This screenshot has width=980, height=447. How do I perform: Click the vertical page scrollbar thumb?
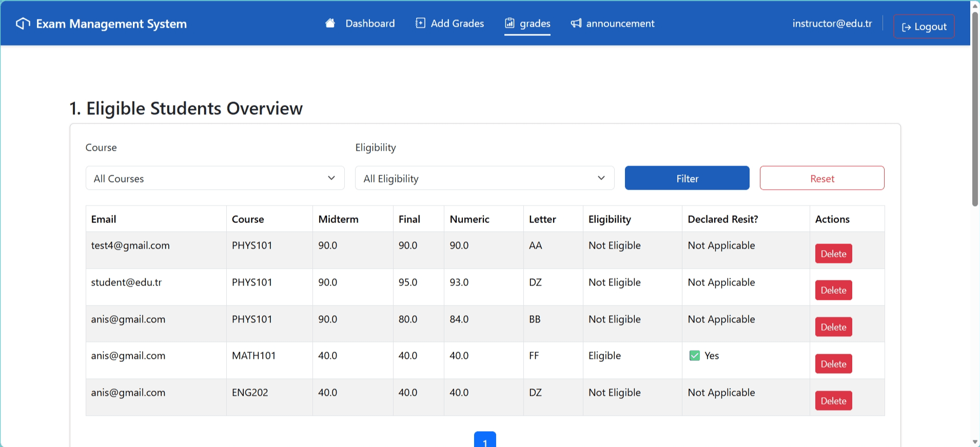975,109
